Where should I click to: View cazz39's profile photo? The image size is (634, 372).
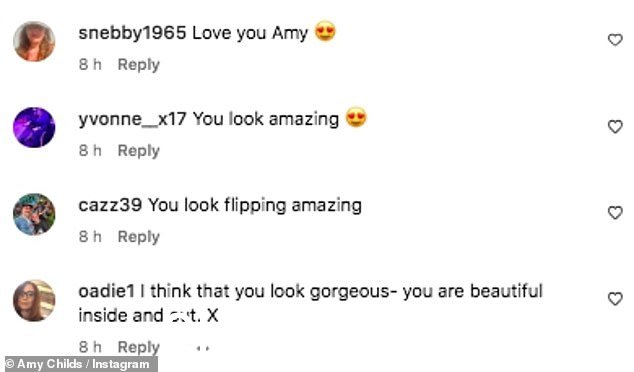coord(34,214)
